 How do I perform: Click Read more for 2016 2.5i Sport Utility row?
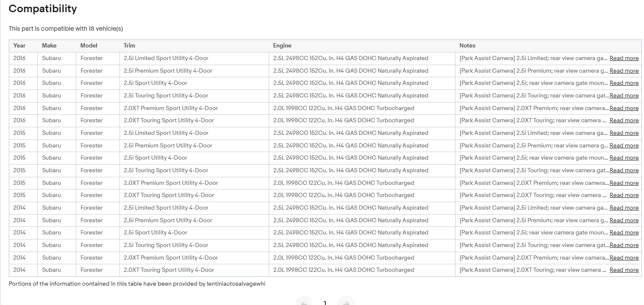624,83
